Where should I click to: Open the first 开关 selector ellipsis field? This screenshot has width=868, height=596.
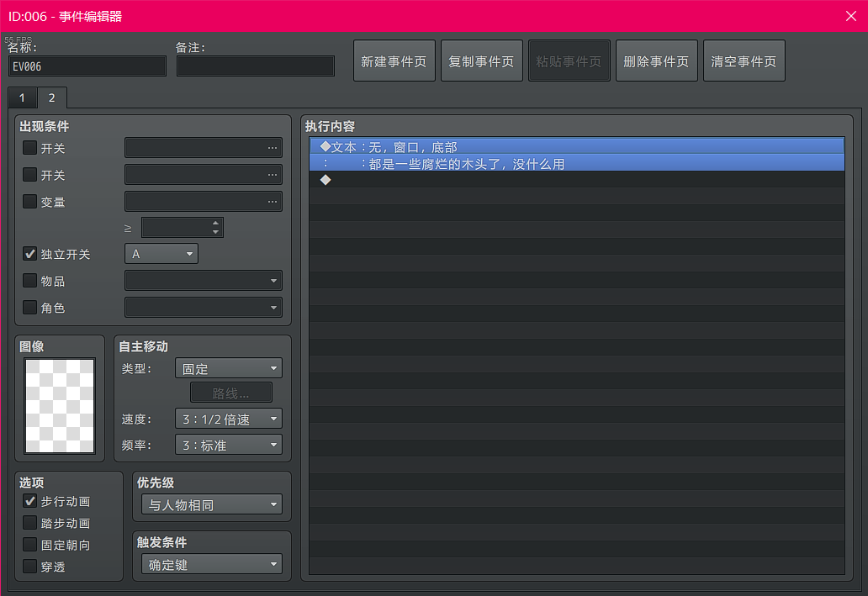[204, 148]
